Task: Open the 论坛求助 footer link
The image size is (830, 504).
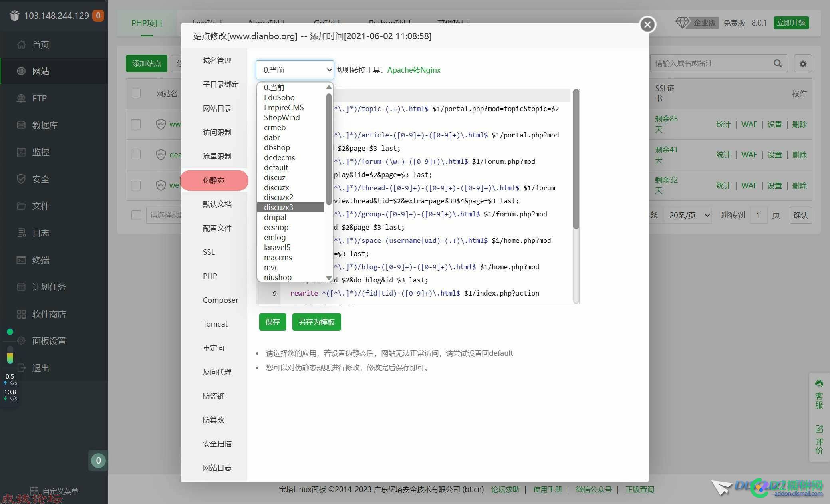Action: pyautogui.click(x=505, y=489)
